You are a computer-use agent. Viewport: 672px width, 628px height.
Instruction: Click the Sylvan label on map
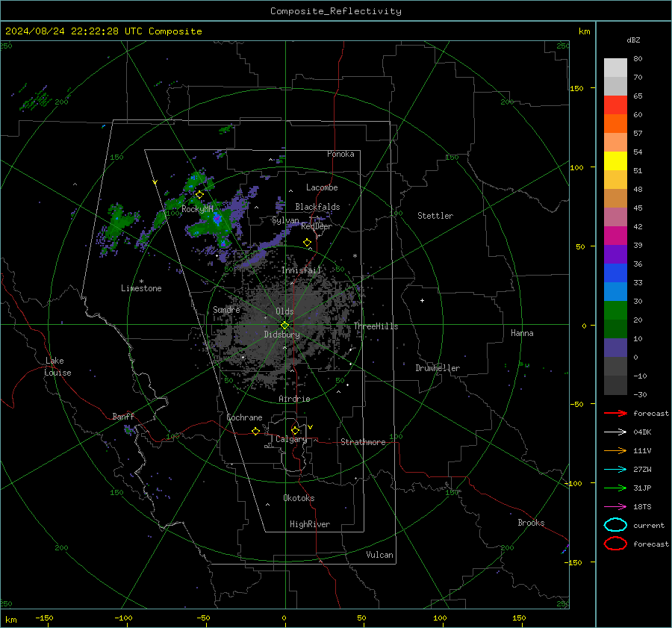tap(285, 220)
